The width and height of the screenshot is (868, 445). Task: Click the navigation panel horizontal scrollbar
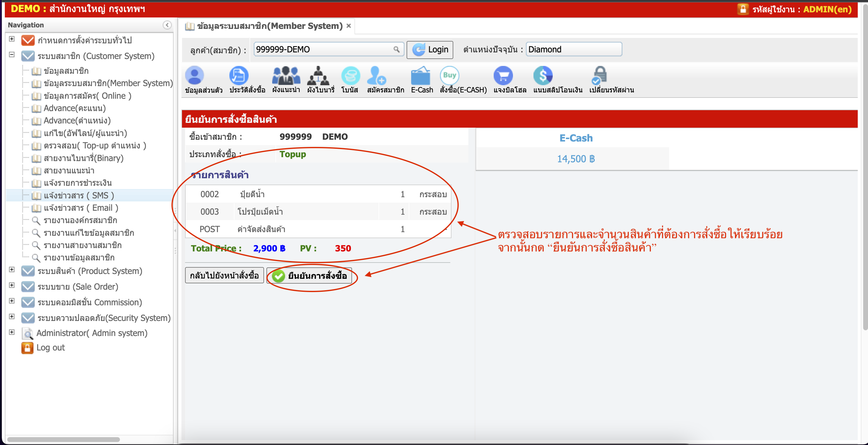63,439
